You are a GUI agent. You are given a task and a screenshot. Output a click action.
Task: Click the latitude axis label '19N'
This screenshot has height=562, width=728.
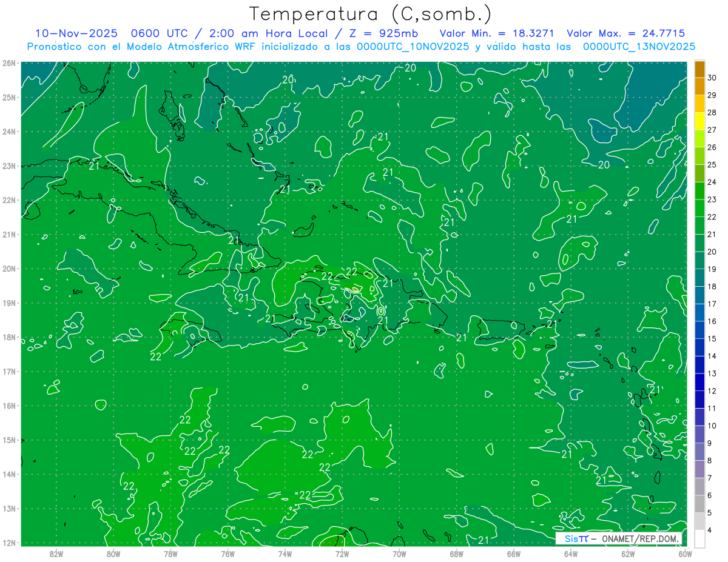click(9, 303)
